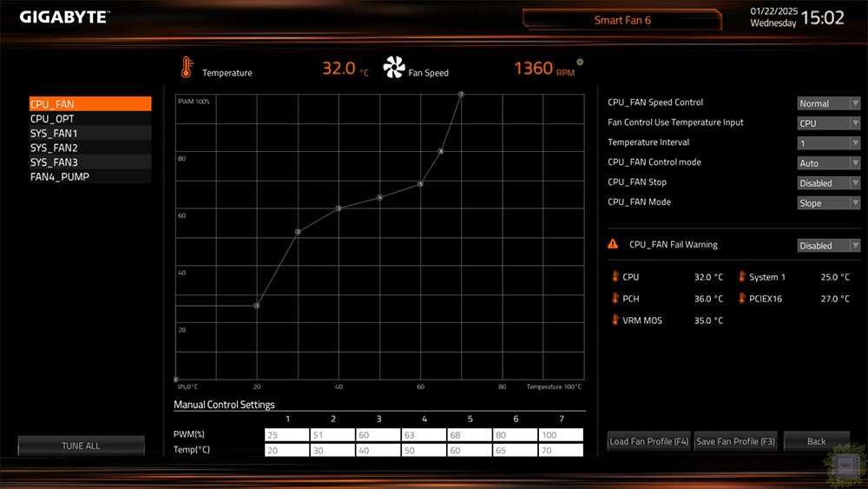
Task: Click the 15:02 clock display
Action: click(x=823, y=17)
